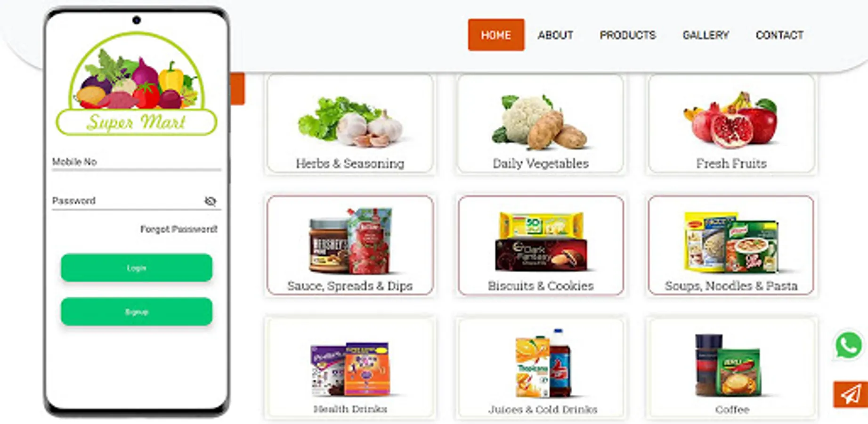Select the Health Drinks category
868x424 pixels.
[x=350, y=368]
